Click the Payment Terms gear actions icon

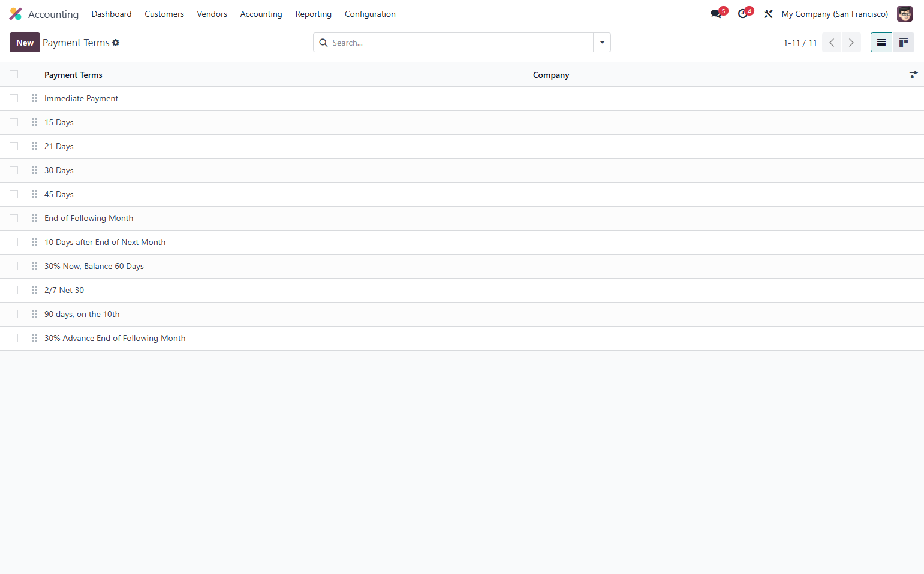click(116, 43)
